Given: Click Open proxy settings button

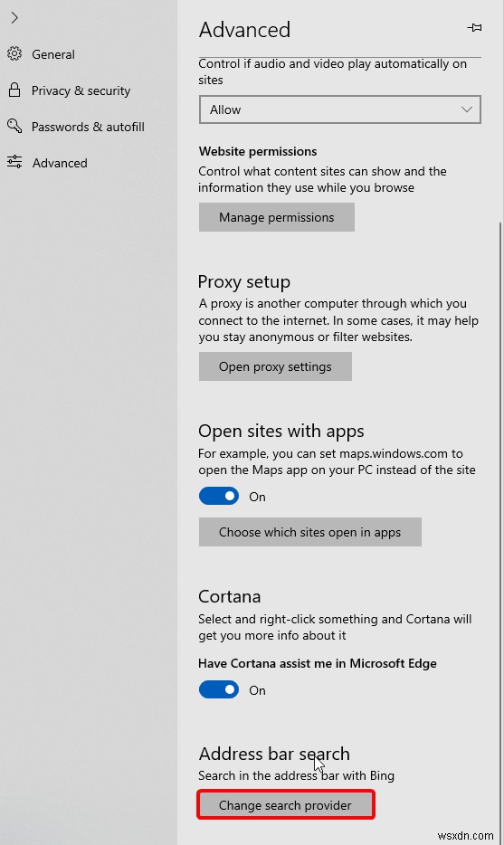Looking at the screenshot, I should tap(275, 366).
